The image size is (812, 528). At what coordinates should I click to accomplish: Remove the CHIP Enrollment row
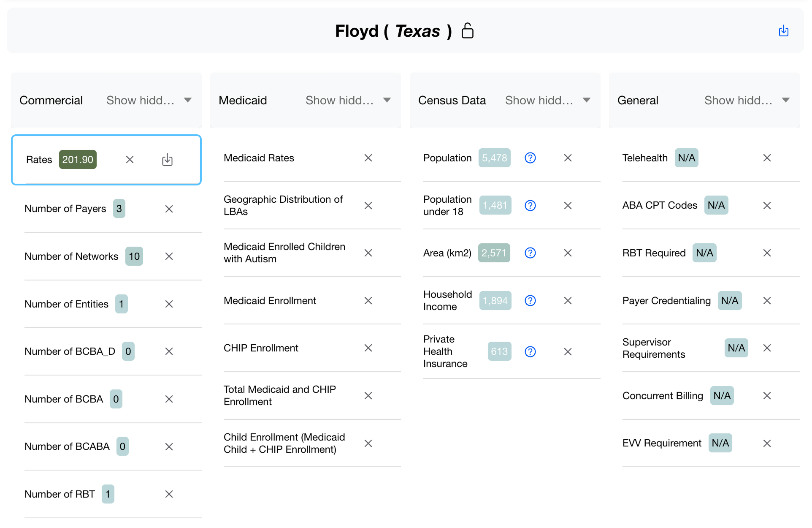pyautogui.click(x=368, y=348)
